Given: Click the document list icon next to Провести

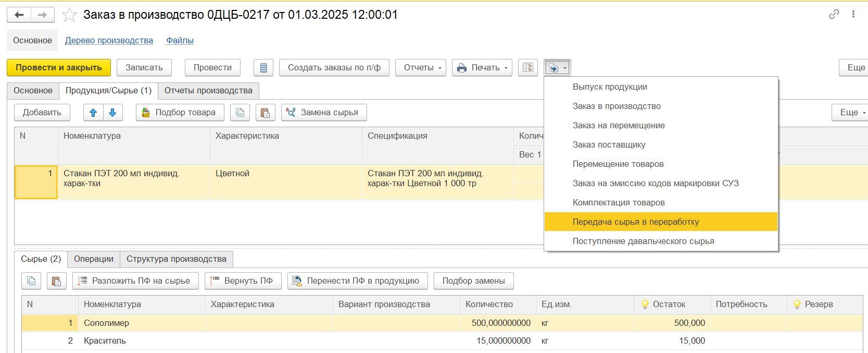Looking at the screenshot, I should pos(263,68).
